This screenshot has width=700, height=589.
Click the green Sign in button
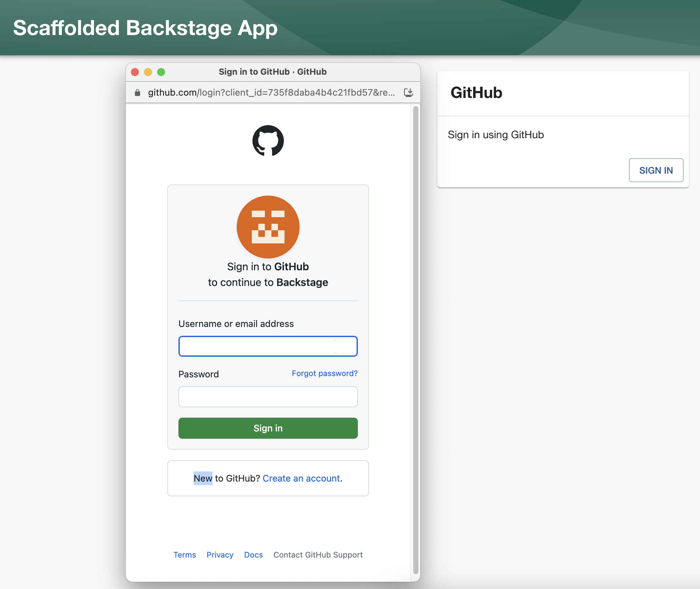pos(268,428)
